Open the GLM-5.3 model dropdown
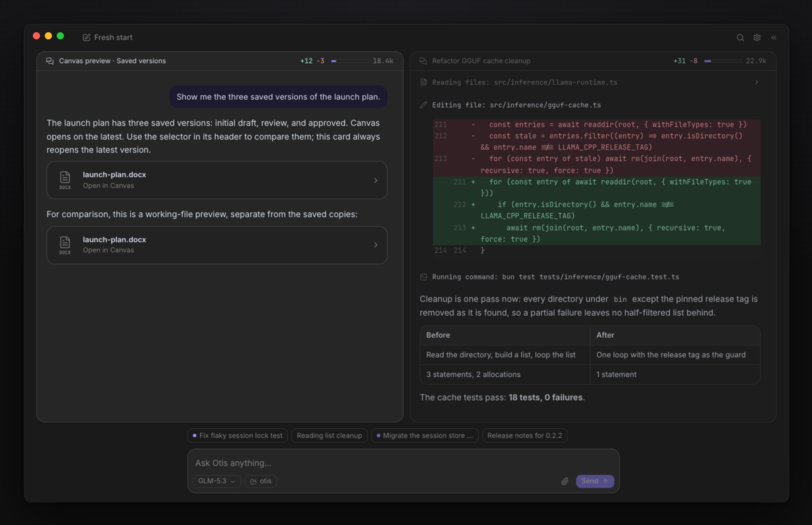This screenshot has width=812, height=525. pyautogui.click(x=217, y=481)
